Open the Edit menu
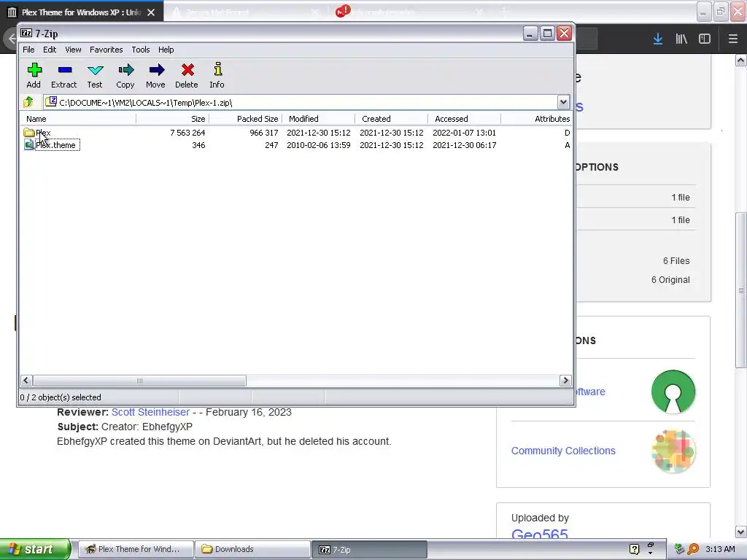Screen dimensions: 747x560 (50, 50)
